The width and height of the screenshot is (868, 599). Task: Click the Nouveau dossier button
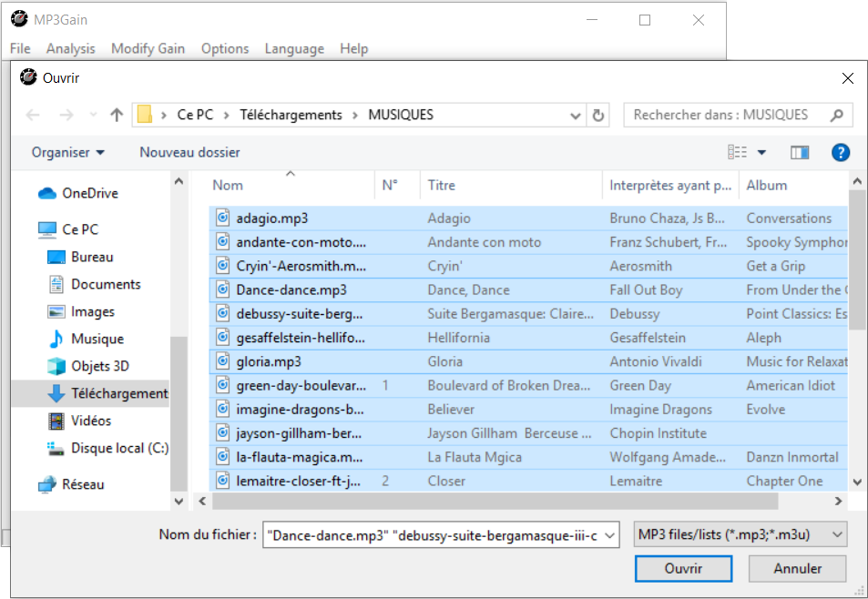(189, 152)
